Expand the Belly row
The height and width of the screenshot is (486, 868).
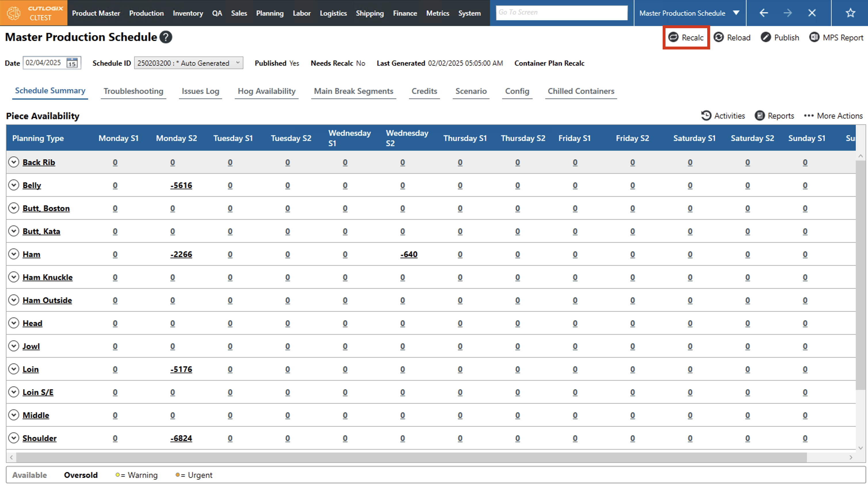coord(14,185)
